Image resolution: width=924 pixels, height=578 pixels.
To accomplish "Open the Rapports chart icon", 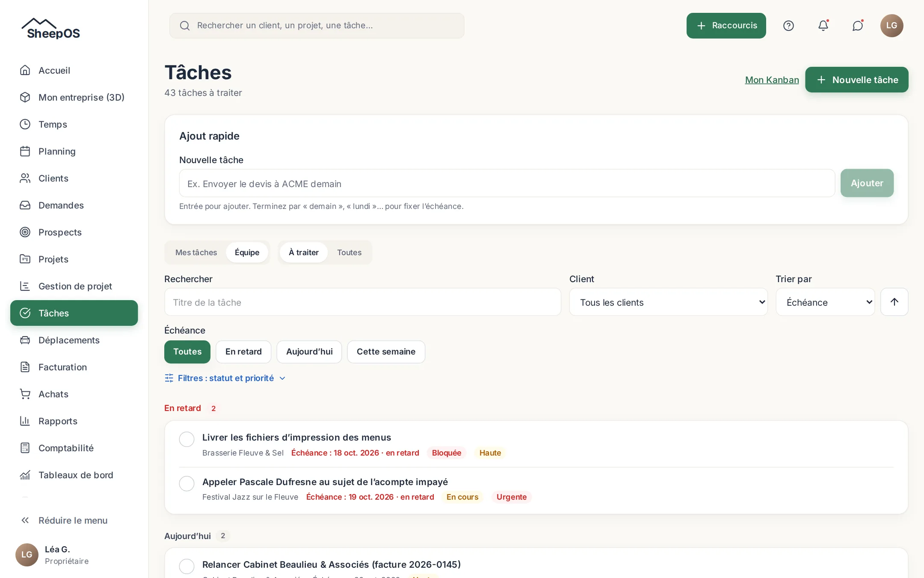I will (x=25, y=421).
